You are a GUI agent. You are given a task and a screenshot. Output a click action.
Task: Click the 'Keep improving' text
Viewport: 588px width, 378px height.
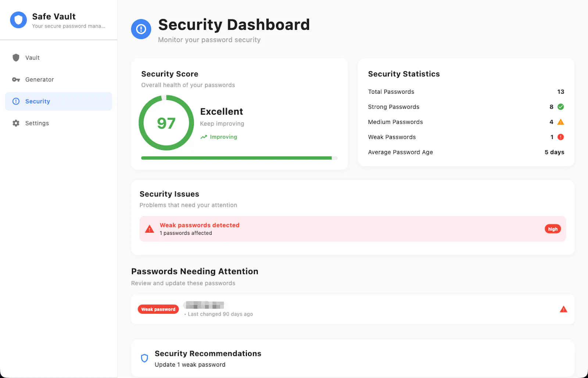click(222, 124)
